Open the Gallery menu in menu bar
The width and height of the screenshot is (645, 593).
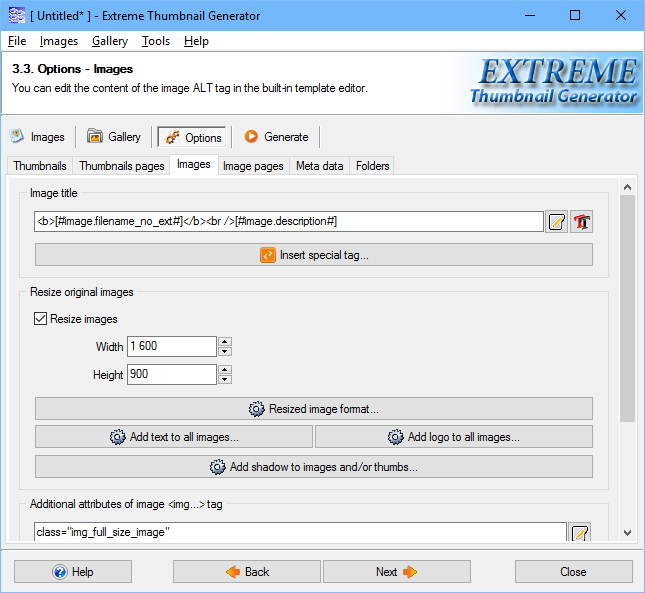110,41
